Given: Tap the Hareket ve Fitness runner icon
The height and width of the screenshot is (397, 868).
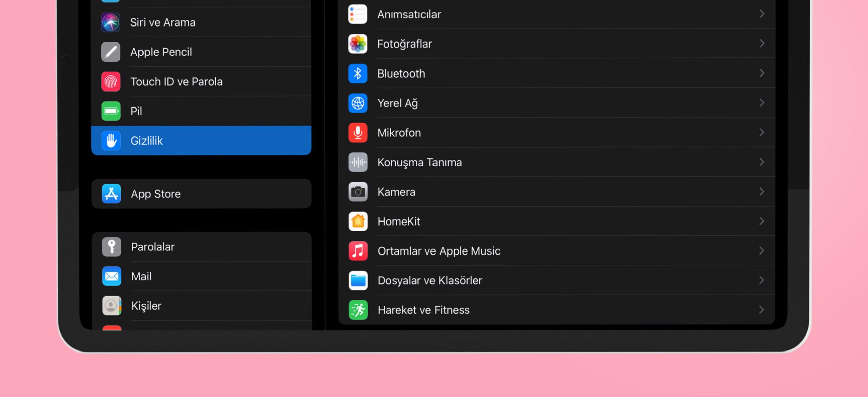Looking at the screenshot, I should pyautogui.click(x=358, y=310).
